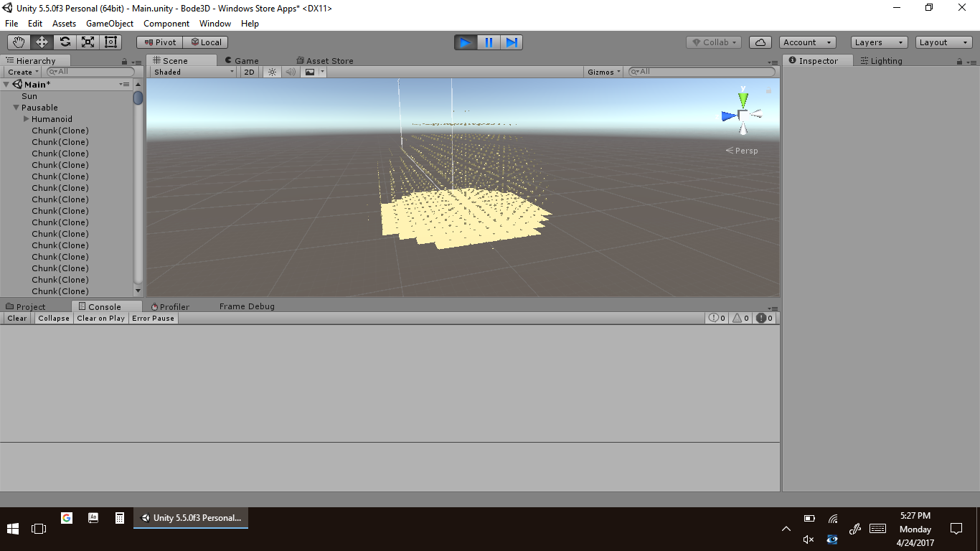Open cloud services panel icon
This screenshot has height=551, width=980.
pos(760,42)
